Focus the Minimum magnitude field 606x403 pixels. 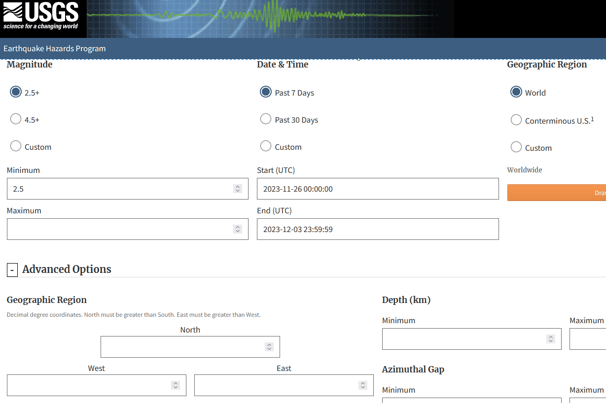[128, 189]
